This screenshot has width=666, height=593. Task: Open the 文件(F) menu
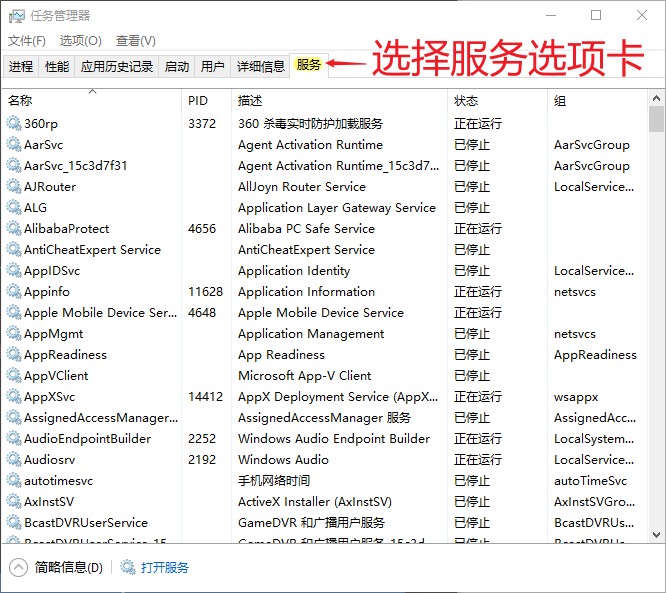tap(27, 41)
